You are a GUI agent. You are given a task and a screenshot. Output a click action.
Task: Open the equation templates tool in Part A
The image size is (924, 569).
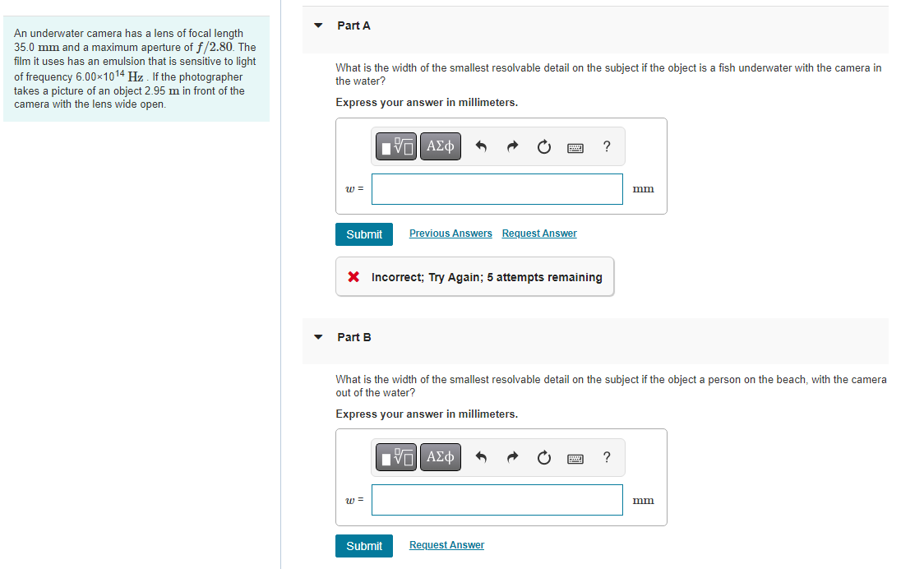pyautogui.click(x=395, y=146)
